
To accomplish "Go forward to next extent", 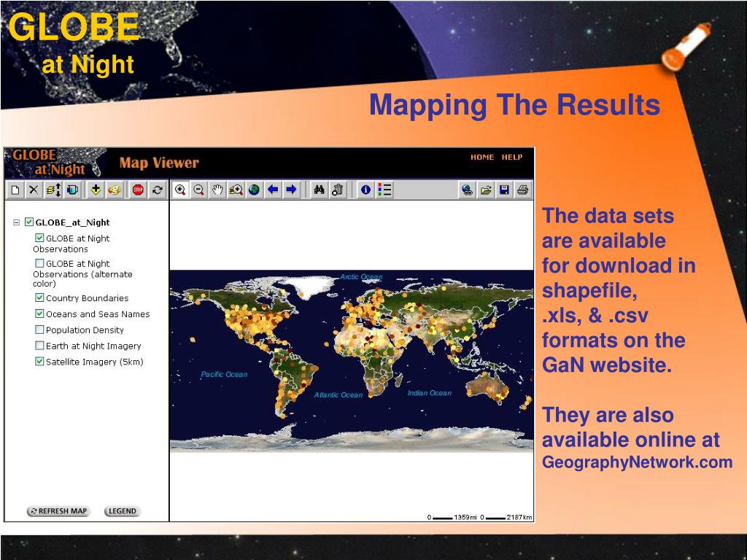I will pyautogui.click(x=292, y=190).
